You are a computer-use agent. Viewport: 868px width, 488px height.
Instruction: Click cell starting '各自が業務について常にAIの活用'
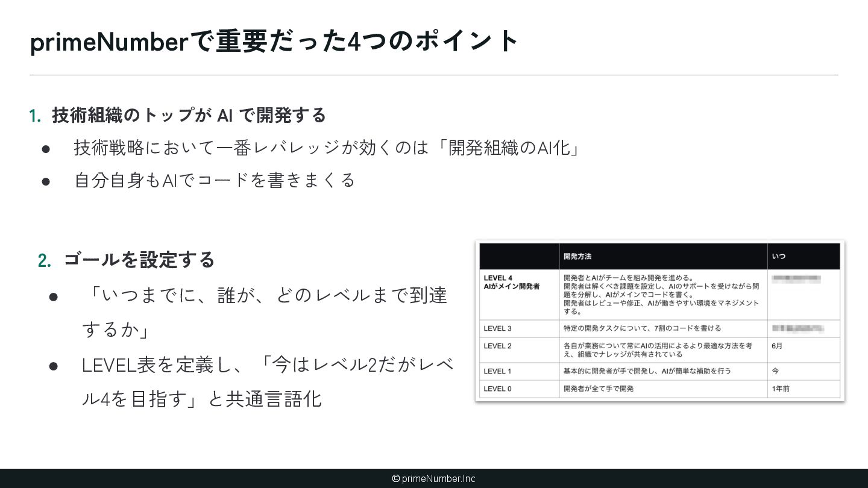[x=663, y=350]
